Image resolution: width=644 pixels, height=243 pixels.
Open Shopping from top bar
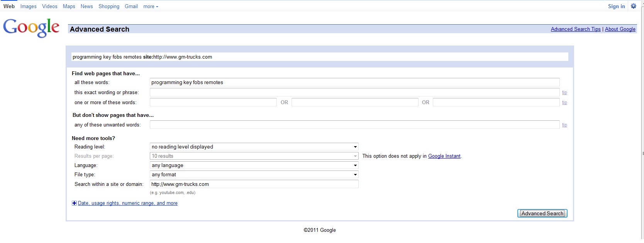[109, 7]
